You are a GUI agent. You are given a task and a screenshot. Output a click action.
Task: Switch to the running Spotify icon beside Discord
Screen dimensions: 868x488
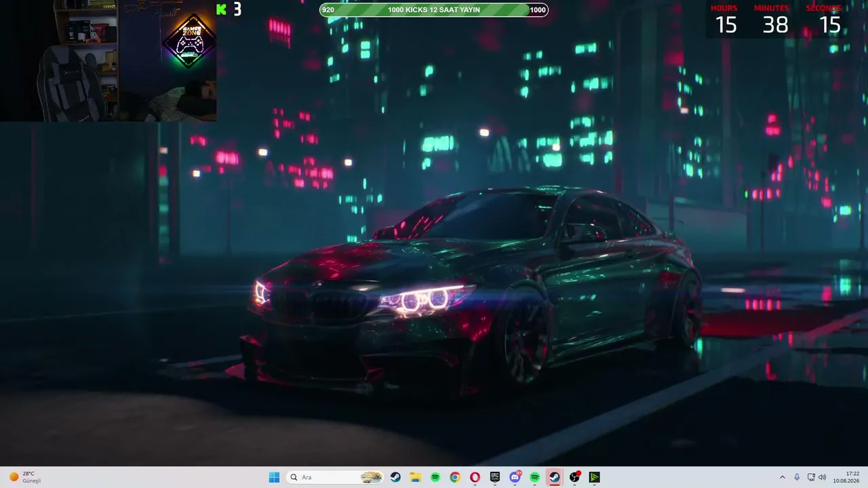[534, 477]
